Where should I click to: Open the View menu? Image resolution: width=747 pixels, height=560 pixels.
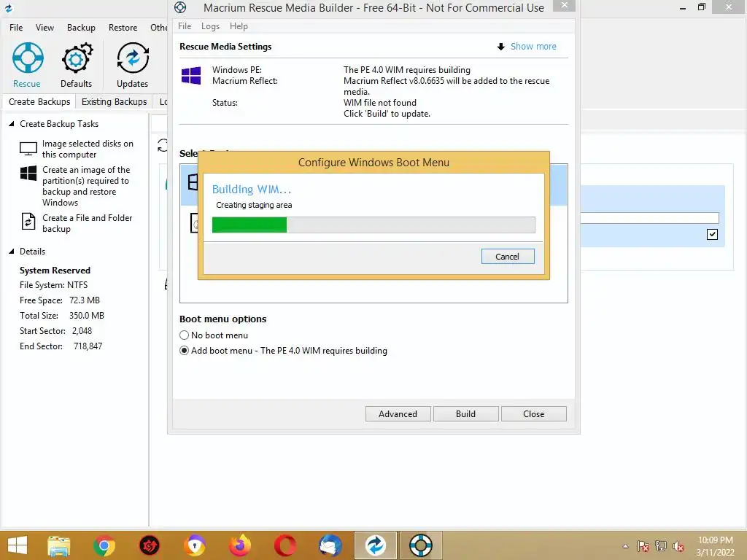[x=44, y=28]
